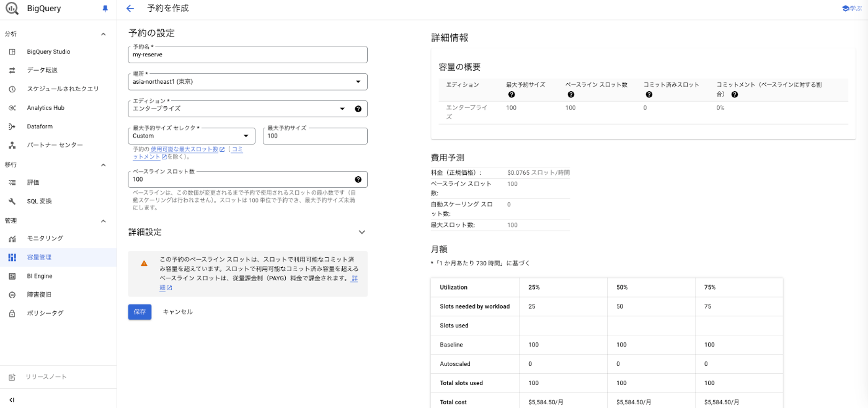Screen dimensions: 868x408
Task: Open モニタリング menu item
Action: click(58, 238)
